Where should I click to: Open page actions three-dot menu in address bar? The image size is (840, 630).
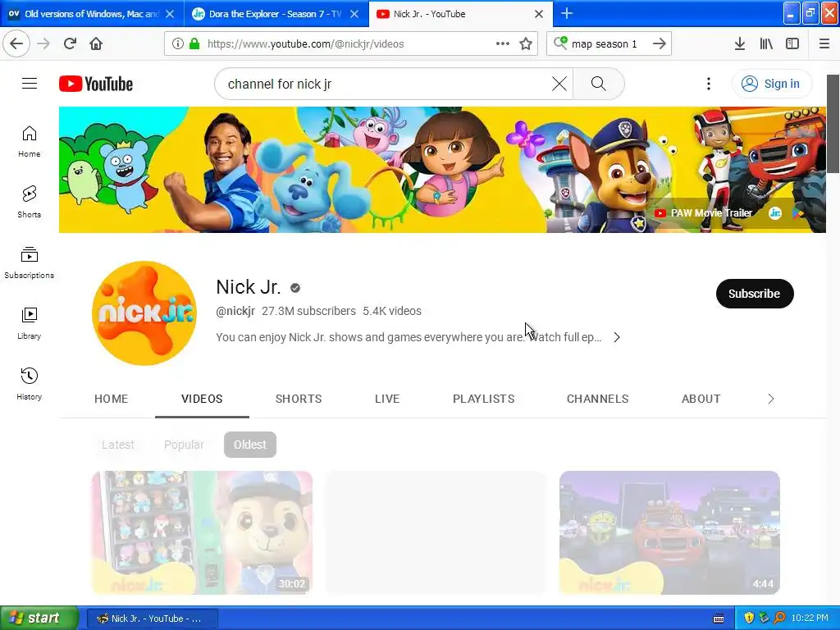pos(503,43)
